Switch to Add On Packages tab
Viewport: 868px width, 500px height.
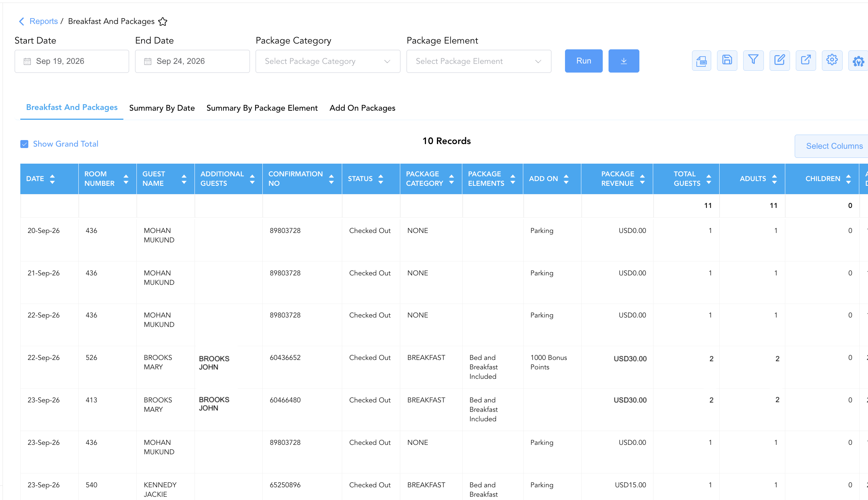(363, 108)
